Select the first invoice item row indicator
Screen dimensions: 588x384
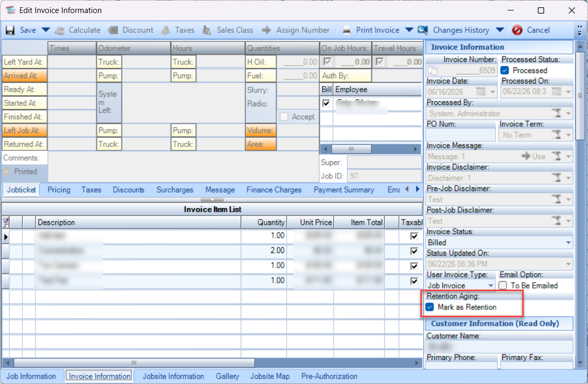point(6,237)
